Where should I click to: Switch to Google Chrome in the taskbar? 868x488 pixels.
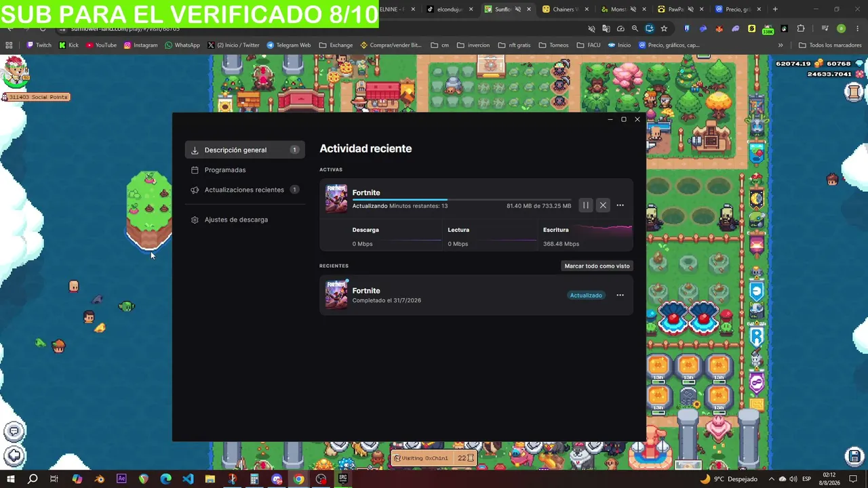pyautogui.click(x=298, y=479)
